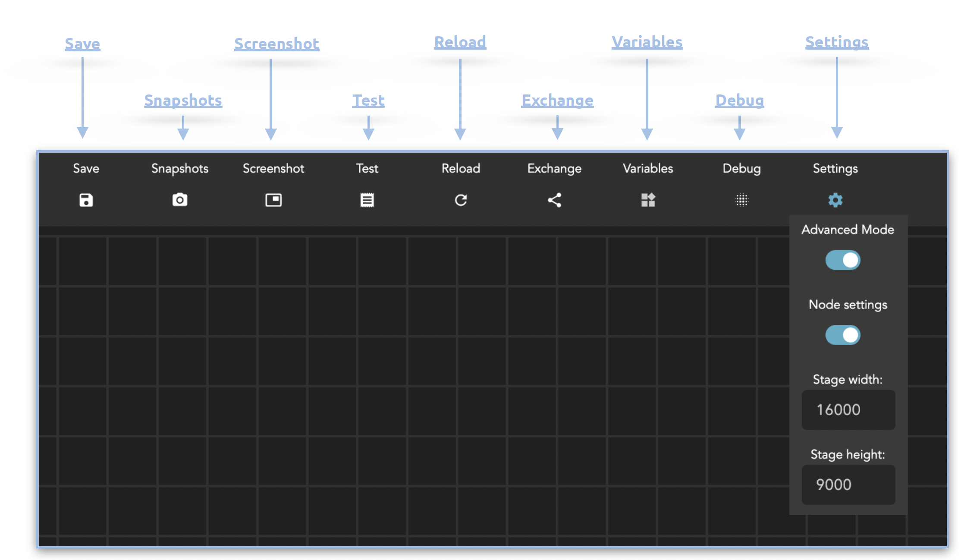The image size is (980, 560).
Task: Disable the Advanced Mode switch
Action: click(843, 260)
